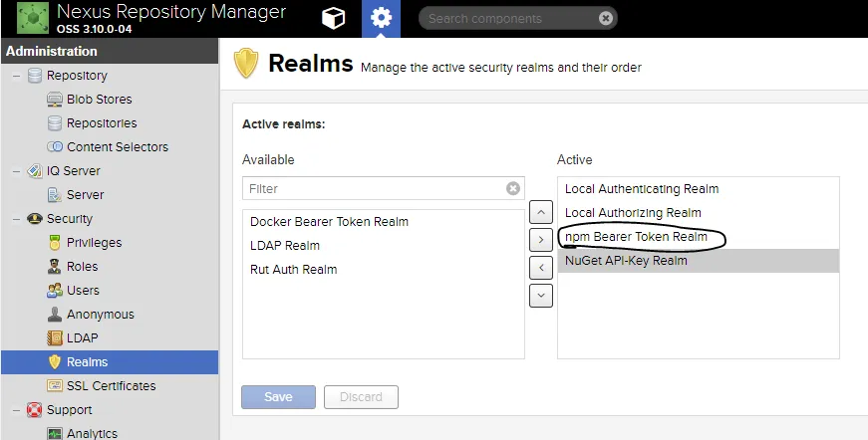Clear the Search components field

606,18
